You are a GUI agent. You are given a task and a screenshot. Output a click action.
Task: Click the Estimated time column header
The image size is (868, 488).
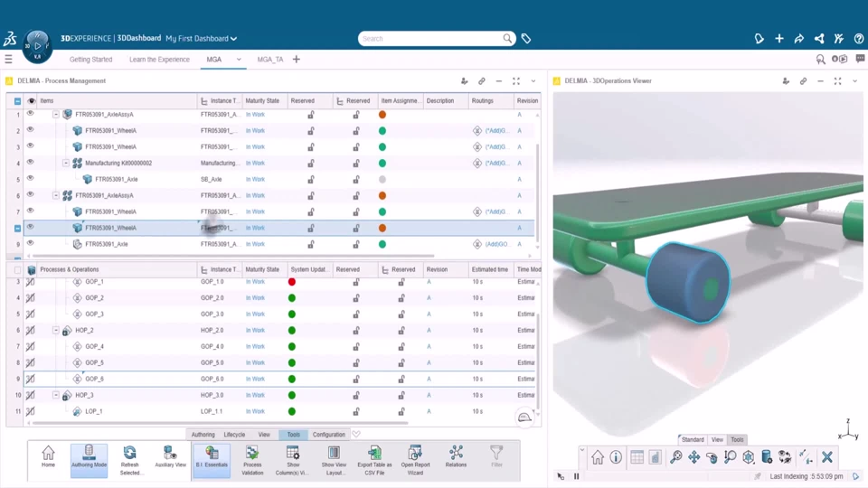click(x=490, y=269)
